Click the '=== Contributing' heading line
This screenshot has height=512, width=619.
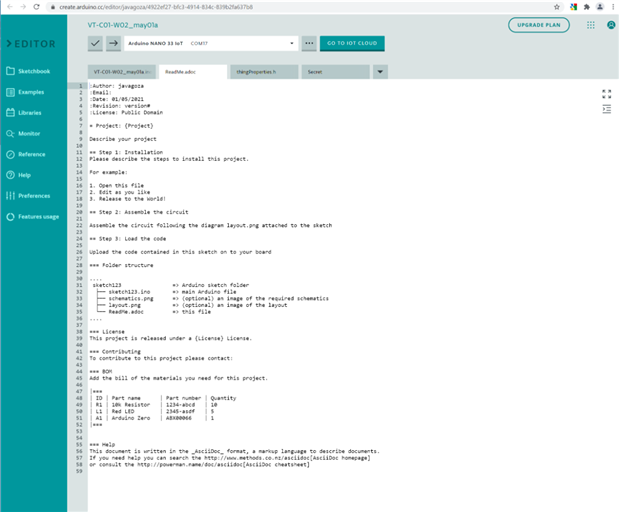click(115, 351)
